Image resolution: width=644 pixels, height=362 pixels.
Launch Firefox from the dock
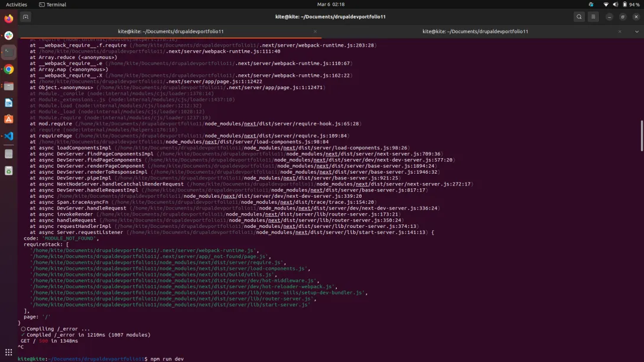tap(8, 19)
